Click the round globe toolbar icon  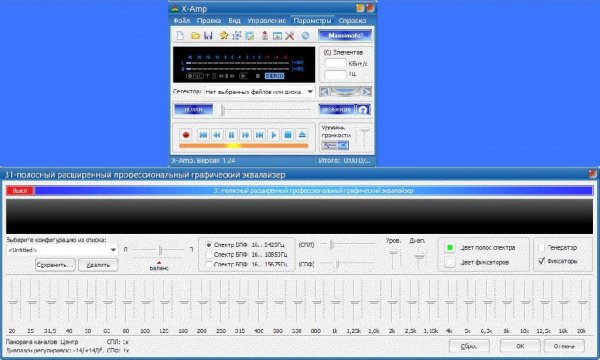point(305,36)
